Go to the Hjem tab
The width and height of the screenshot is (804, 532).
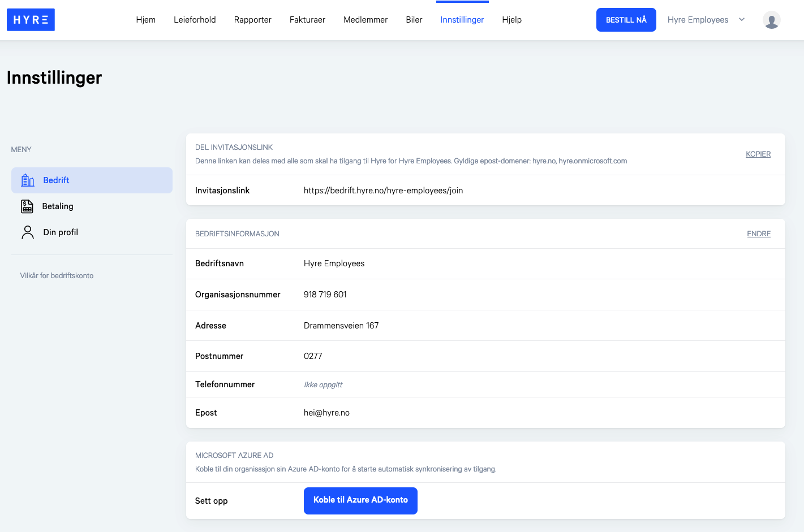coord(145,20)
